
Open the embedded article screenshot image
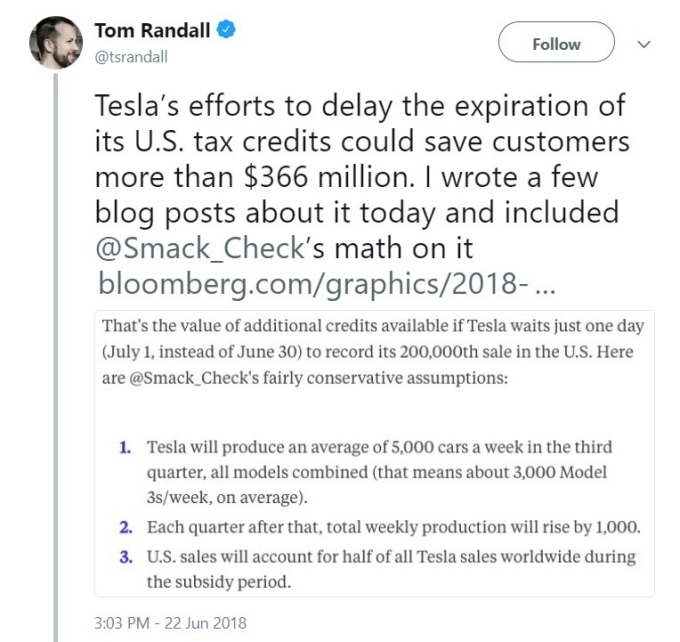tap(374, 454)
